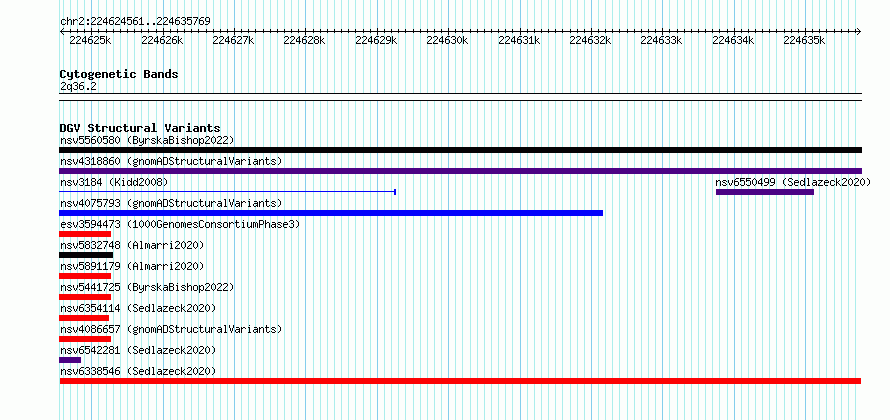The image size is (890, 420).
Task: Click the right arrow of the ruler
Action: click(859, 31)
